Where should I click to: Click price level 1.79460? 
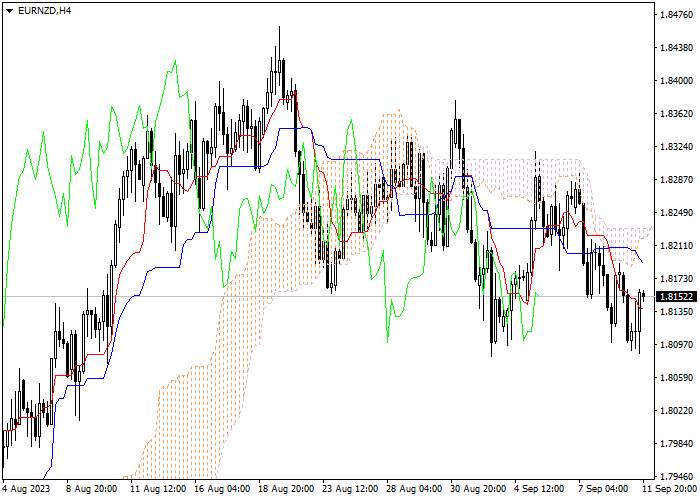[x=676, y=477]
